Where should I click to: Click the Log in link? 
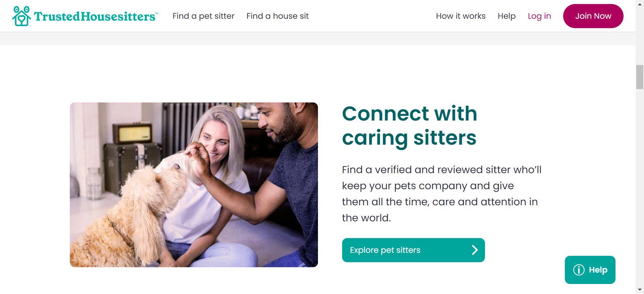(539, 16)
